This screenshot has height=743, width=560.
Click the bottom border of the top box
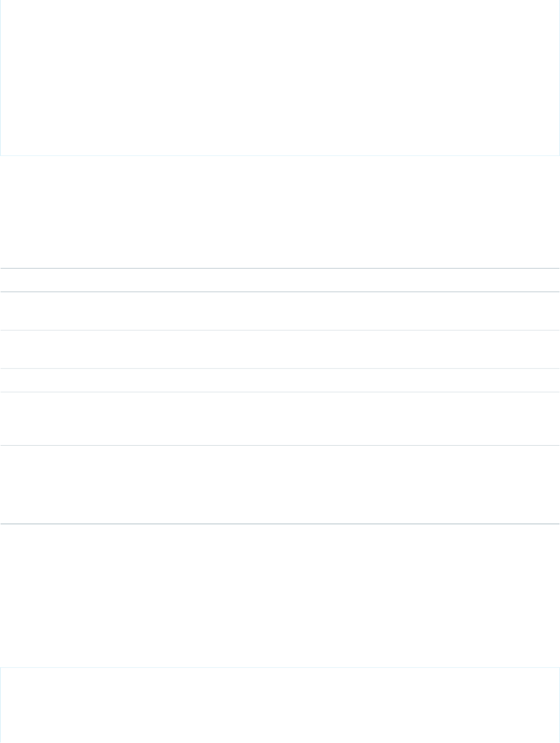click(x=280, y=155)
